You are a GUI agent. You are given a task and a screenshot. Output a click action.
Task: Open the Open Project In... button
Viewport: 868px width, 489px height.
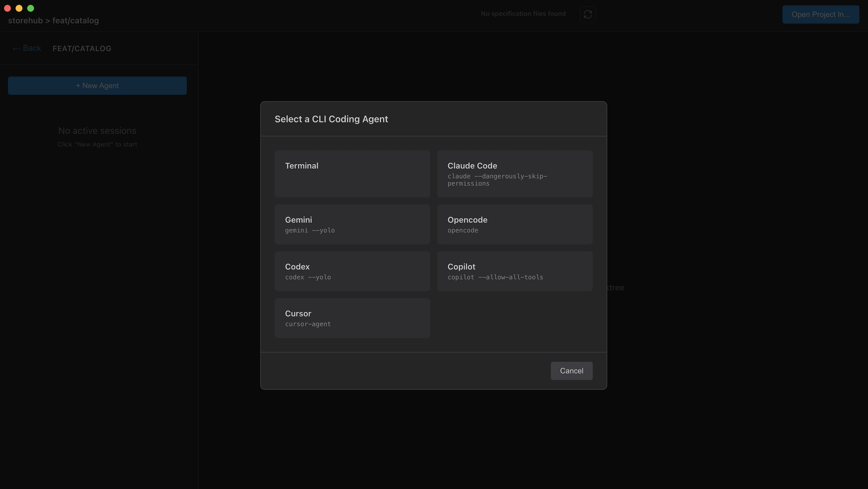(x=820, y=14)
